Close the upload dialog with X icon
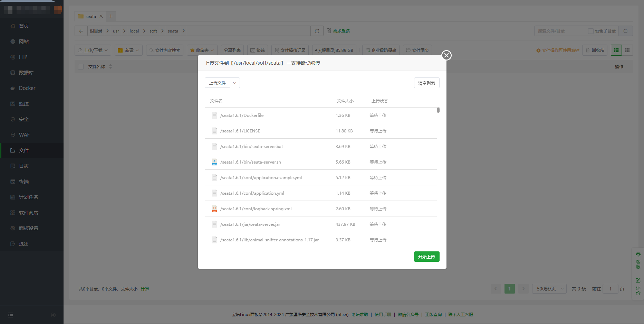This screenshot has width=644, height=324. [446, 55]
